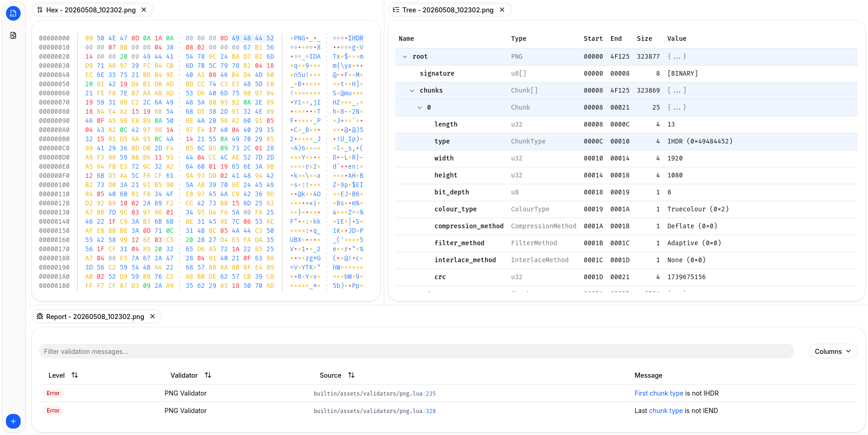Click the Start column header
The image size is (868, 435).
[593, 39]
